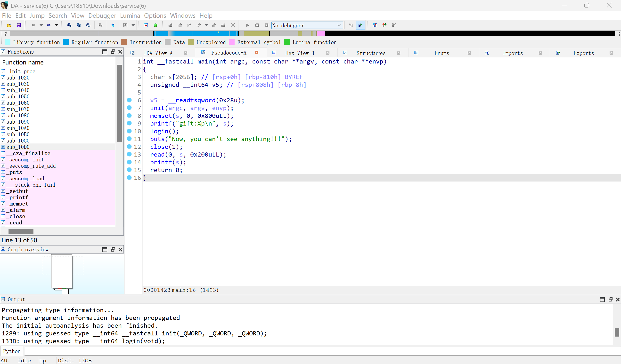Undock the Graph overview panel
The image size is (621, 364).
(x=113, y=250)
